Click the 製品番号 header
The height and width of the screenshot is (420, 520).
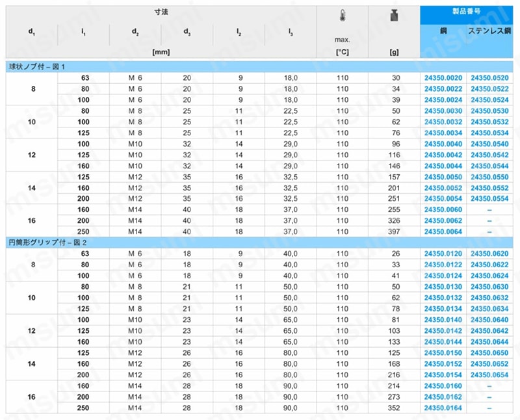(x=466, y=11)
